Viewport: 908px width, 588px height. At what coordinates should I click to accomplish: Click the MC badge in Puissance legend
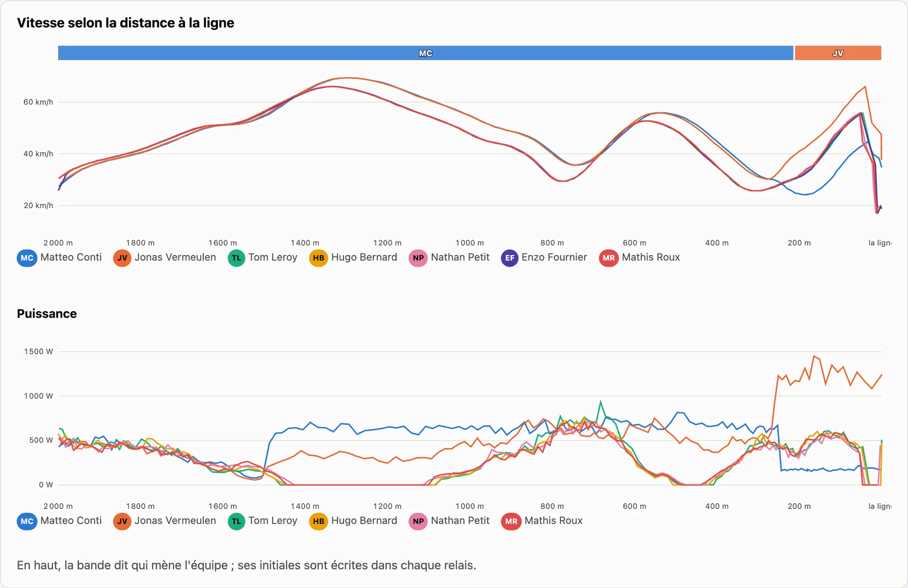(x=27, y=521)
